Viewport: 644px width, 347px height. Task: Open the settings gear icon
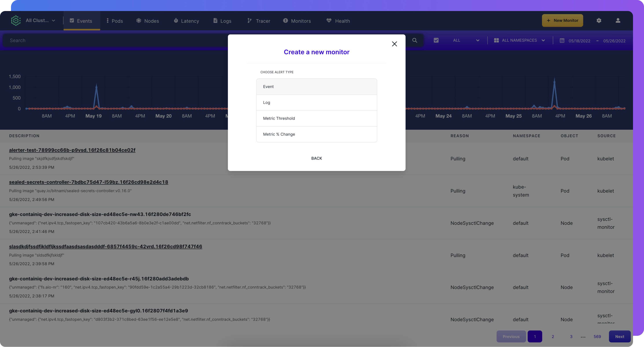coord(599,20)
